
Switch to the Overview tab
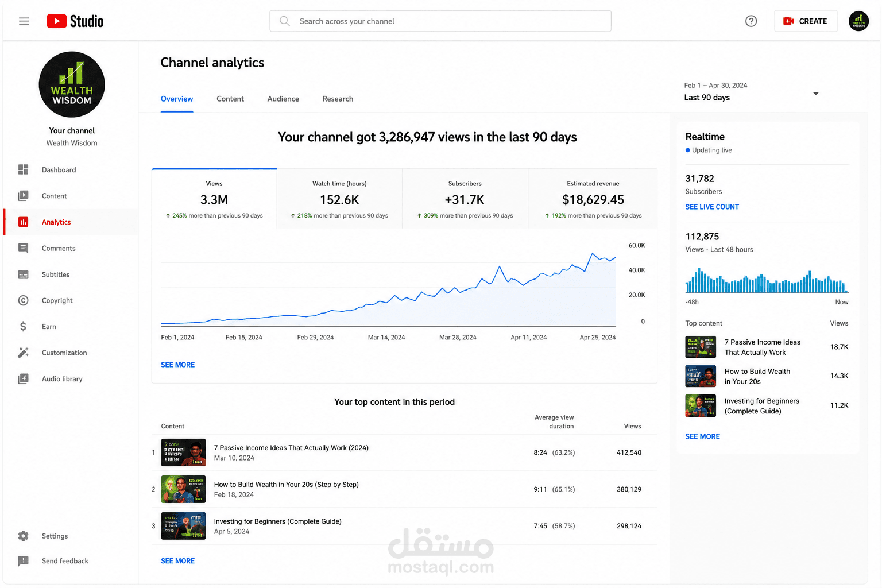pyautogui.click(x=177, y=99)
